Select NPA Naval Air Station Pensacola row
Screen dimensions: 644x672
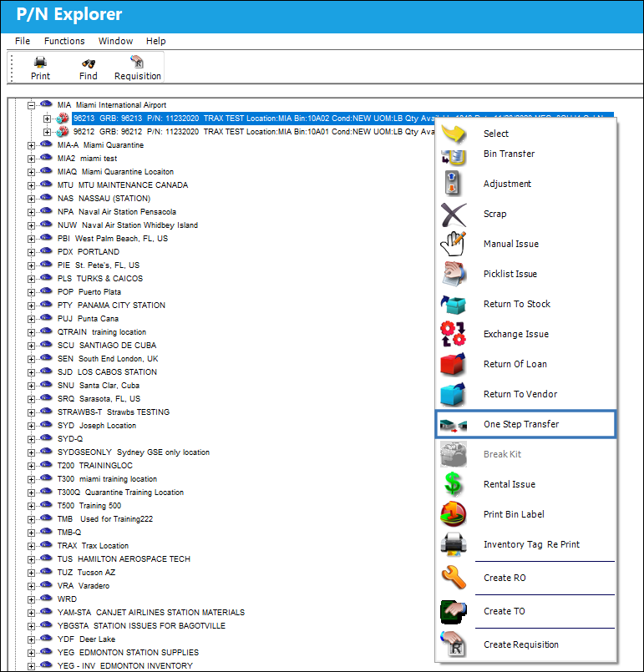point(117,212)
